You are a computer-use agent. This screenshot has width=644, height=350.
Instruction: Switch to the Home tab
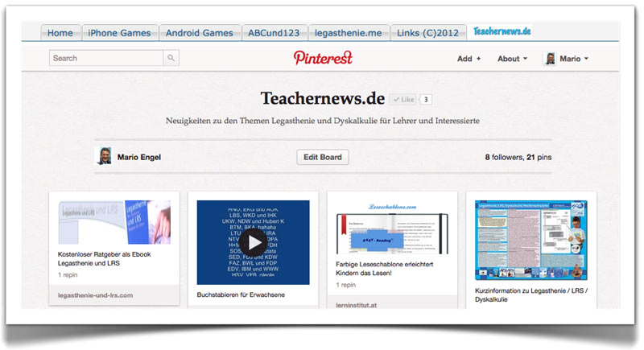(60, 33)
